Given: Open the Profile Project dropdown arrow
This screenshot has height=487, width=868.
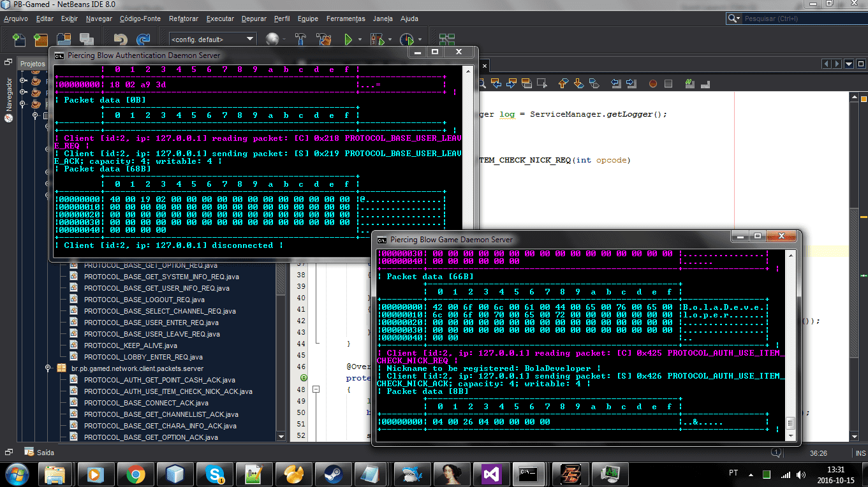Looking at the screenshot, I should coord(420,40).
